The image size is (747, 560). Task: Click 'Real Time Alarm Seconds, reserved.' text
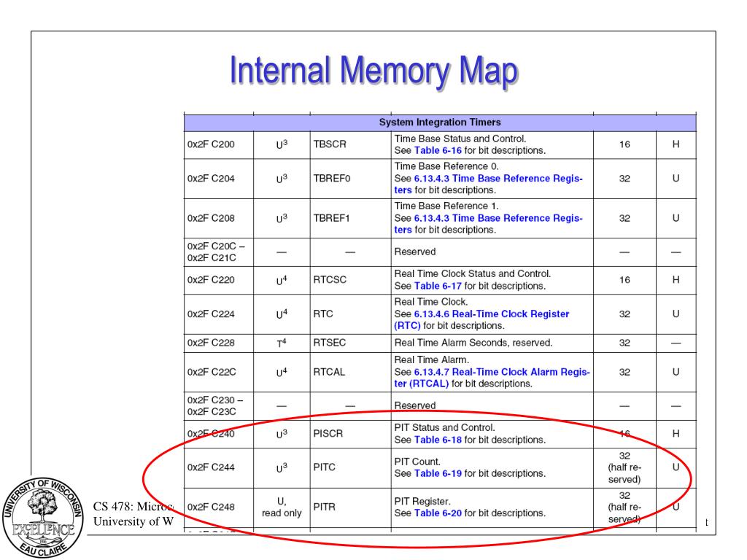[x=473, y=343]
